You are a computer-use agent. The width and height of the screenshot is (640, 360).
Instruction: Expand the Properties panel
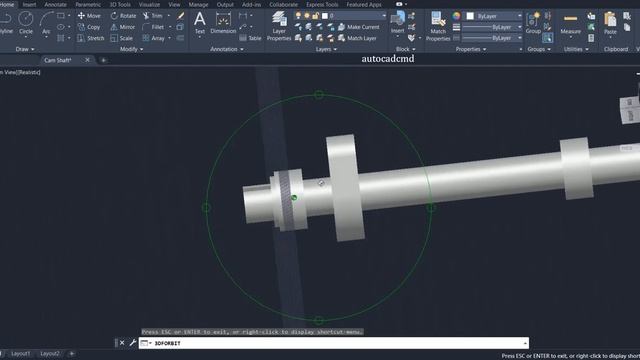click(x=471, y=49)
